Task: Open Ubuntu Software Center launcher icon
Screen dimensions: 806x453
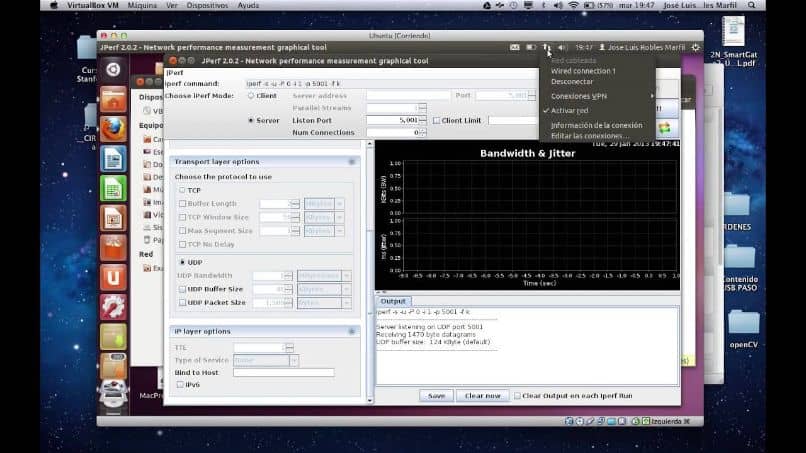Action: [x=113, y=247]
